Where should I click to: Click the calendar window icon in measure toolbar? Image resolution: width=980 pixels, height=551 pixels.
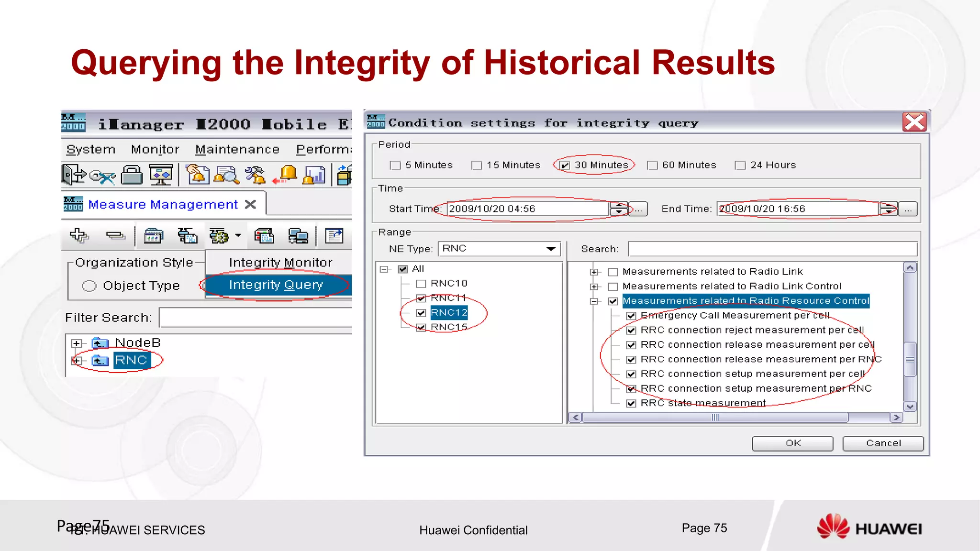(x=154, y=236)
